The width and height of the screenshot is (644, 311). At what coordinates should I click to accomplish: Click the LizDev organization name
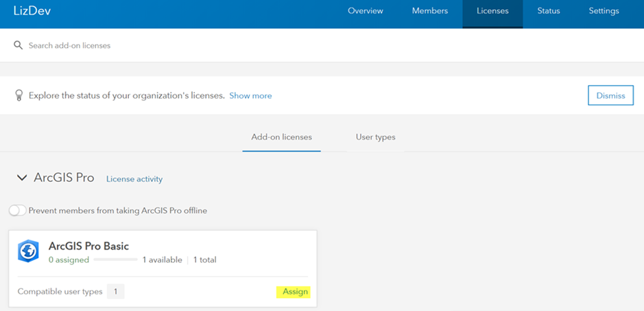pyautogui.click(x=32, y=11)
